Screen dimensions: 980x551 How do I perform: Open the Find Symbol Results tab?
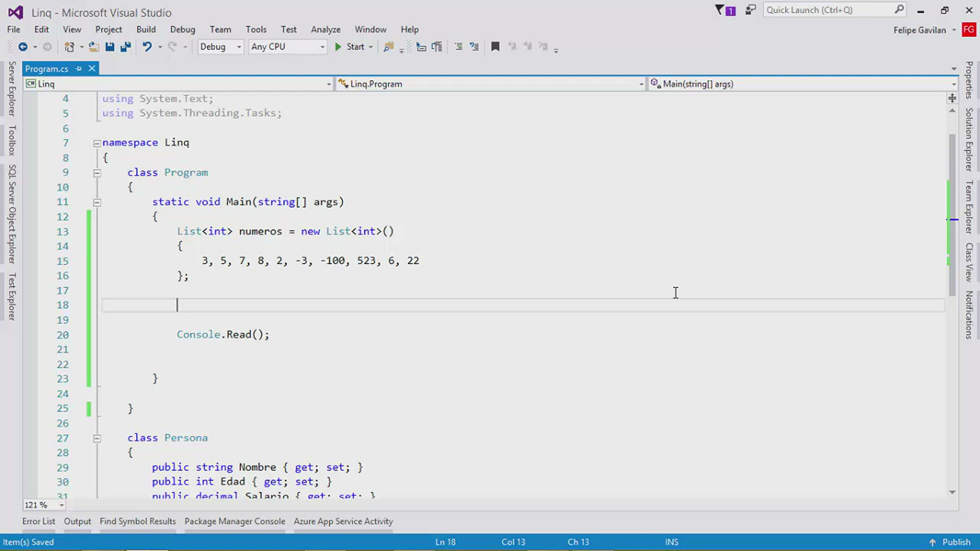(x=138, y=521)
